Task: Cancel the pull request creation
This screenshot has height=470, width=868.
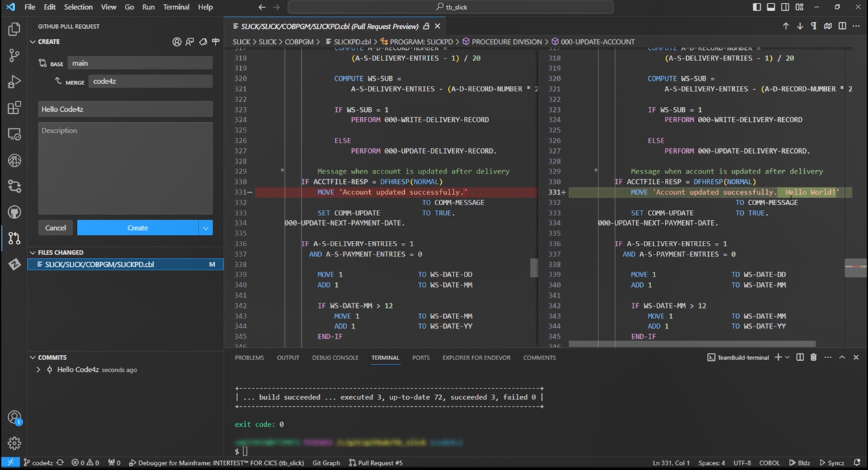Action: pos(55,227)
